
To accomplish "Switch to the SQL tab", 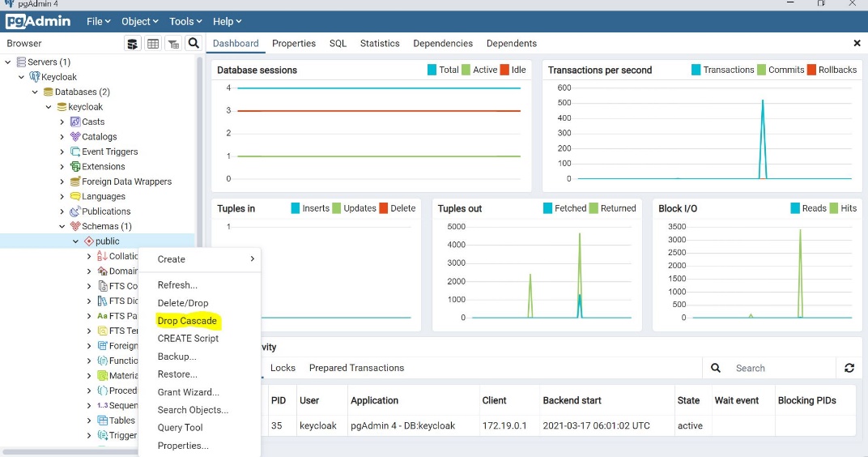I will click(338, 43).
